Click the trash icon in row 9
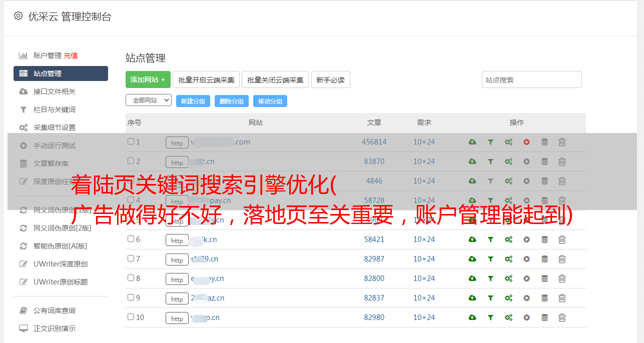This screenshot has height=343, width=644. click(562, 298)
